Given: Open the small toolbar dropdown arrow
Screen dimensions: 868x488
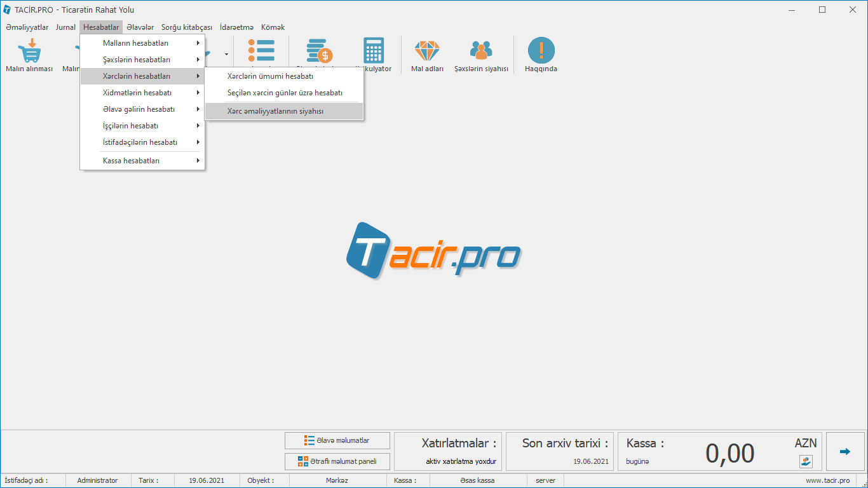Looking at the screenshot, I should pyautogui.click(x=226, y=55).
